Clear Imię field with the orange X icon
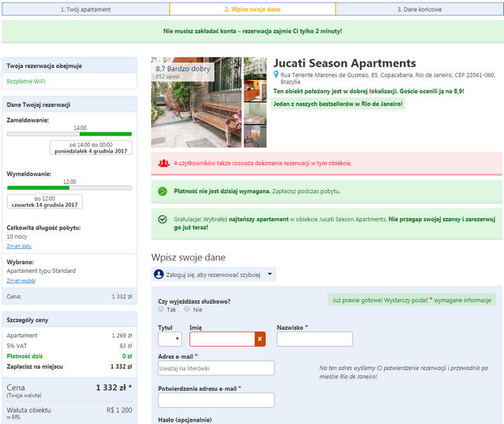The image size is (504, 424). coord(260,339)
